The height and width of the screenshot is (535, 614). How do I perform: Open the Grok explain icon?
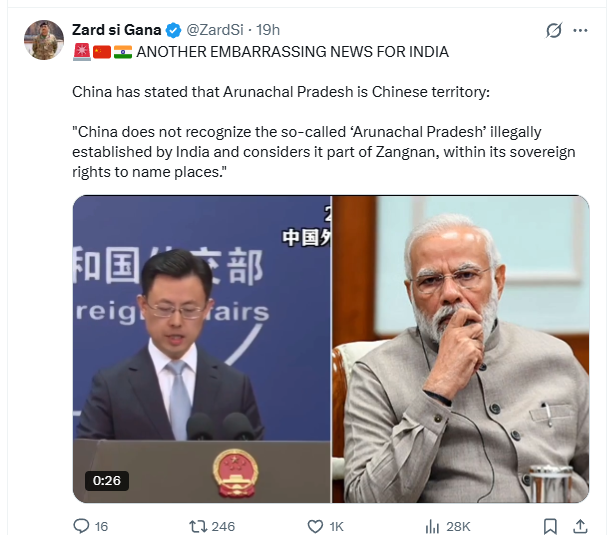[554, 30]
